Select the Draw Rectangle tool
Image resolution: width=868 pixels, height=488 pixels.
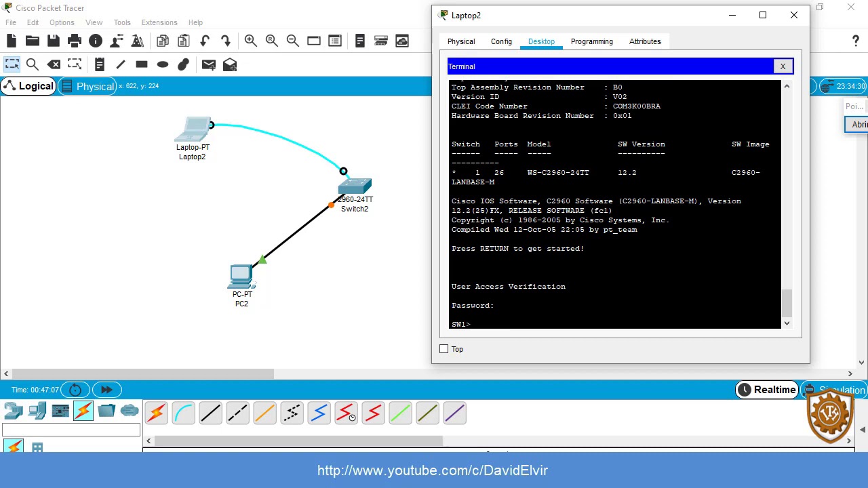pyautogui.click(x=142, y=64)
